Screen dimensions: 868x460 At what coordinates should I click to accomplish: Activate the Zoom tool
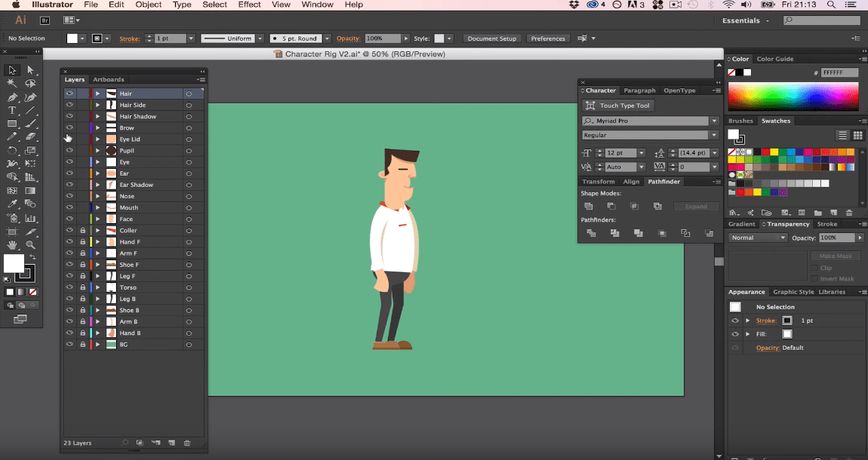pyautogui.click(x=30, y=245)
